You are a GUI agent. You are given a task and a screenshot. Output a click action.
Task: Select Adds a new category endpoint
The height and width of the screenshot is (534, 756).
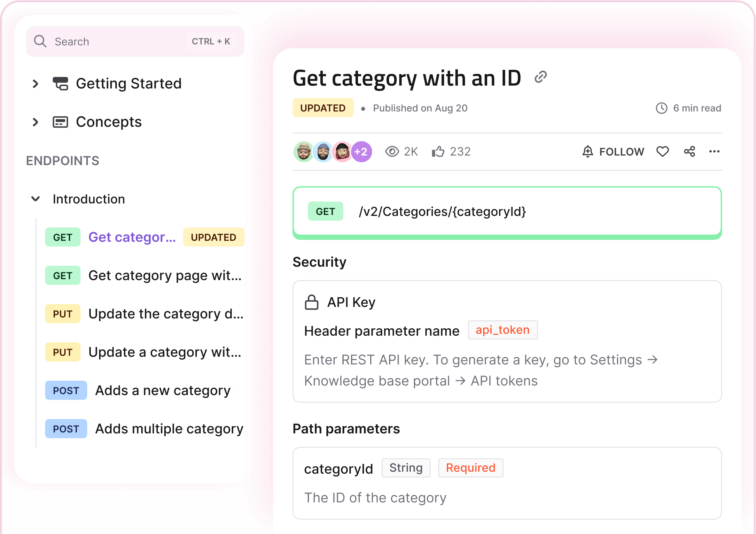pyautogui.click(x=163, y=391)
